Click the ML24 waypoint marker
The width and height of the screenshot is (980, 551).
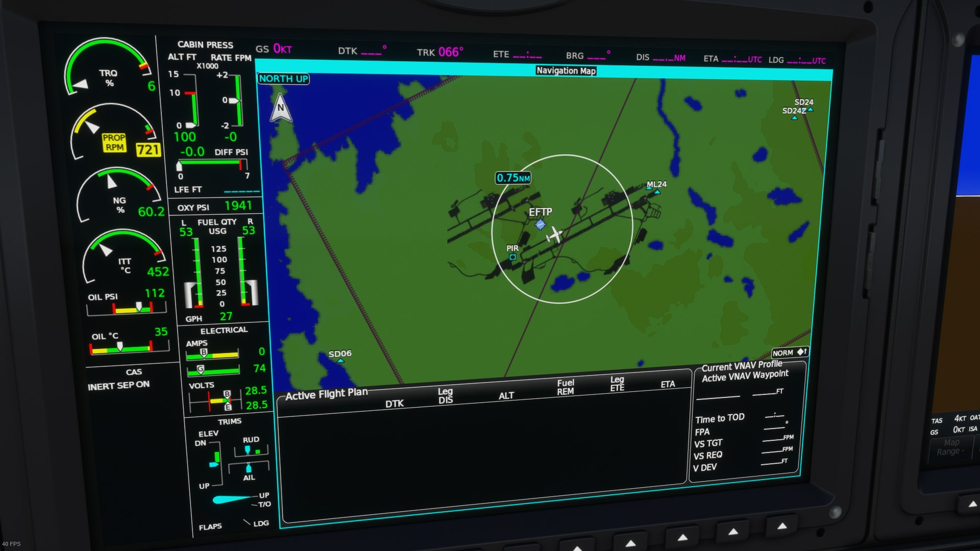(657, 192)
